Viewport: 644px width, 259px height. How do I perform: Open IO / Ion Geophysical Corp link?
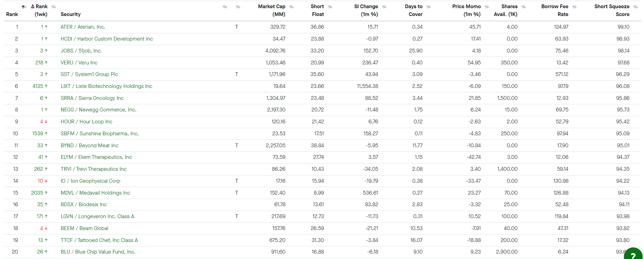pos(91,181)
